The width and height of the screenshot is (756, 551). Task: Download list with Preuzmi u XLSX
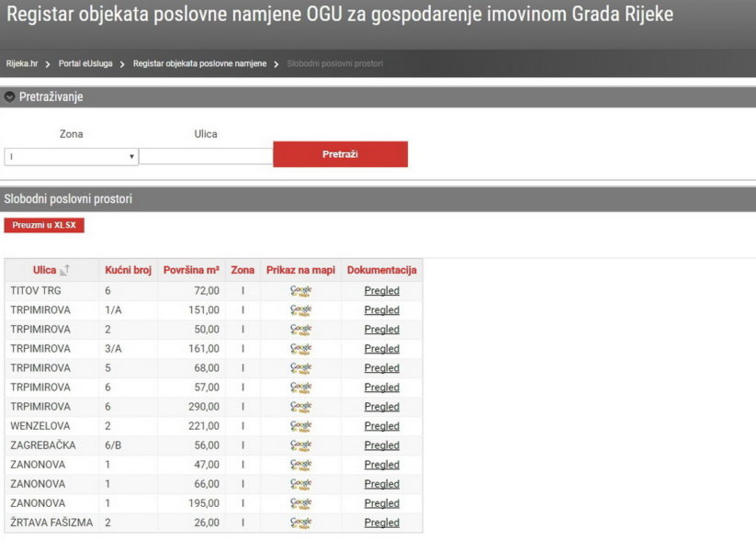point(43,225)
